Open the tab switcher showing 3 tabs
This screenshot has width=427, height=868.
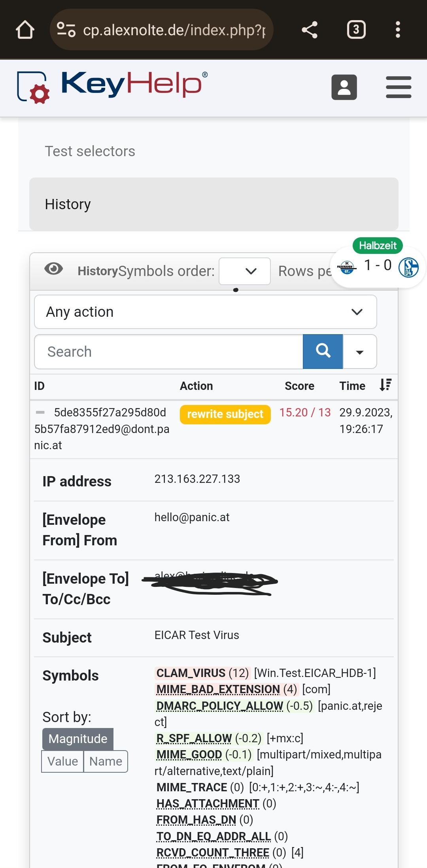coord(356,30)
